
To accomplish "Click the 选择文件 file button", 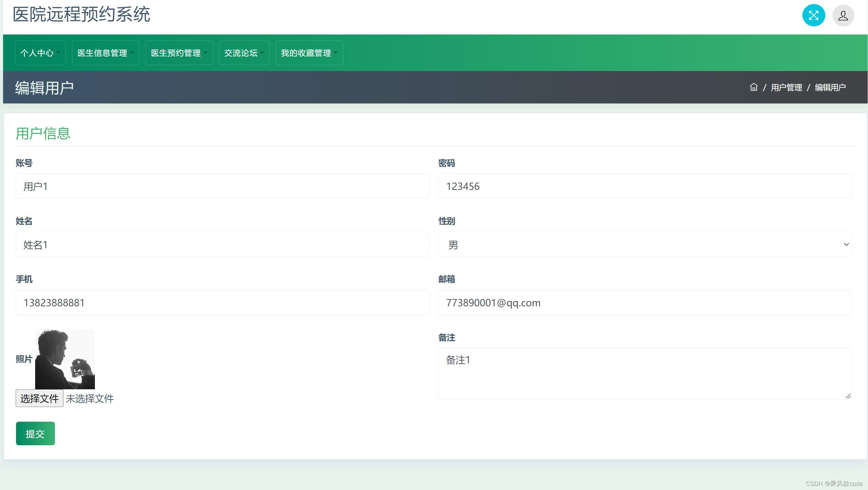I will pyautogui.click(x=40, y=398).
